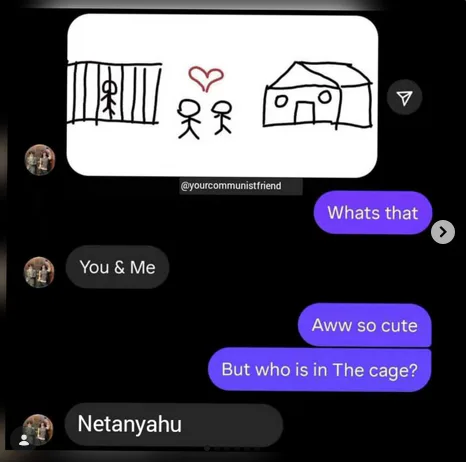
Task: Click the house sketch in the drawing
Action: [x=318, y=95]
